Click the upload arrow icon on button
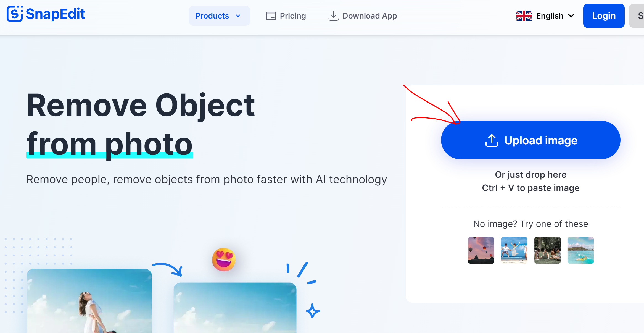The width and height of the screenshot is (644, 333). click(492, 140)
